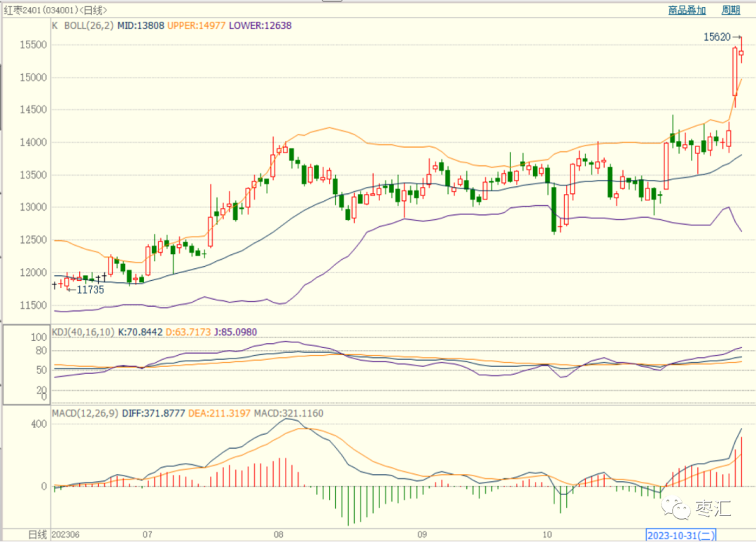Click the 11735 low price annotation
Viewport: 756px width, 542px height.
[x=90, y=290]
